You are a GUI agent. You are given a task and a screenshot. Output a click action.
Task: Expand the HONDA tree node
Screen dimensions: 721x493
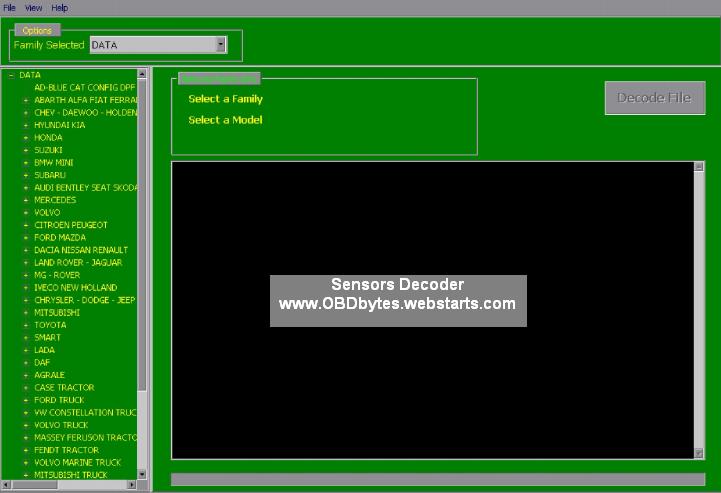26,138
